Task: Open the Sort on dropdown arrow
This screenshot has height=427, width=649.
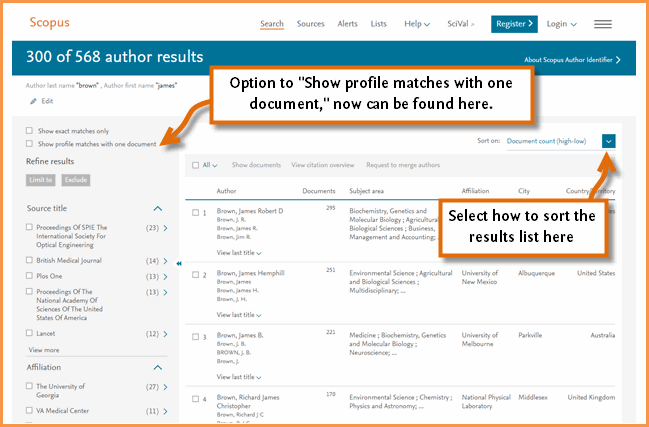Action: [x=608, y=141]
